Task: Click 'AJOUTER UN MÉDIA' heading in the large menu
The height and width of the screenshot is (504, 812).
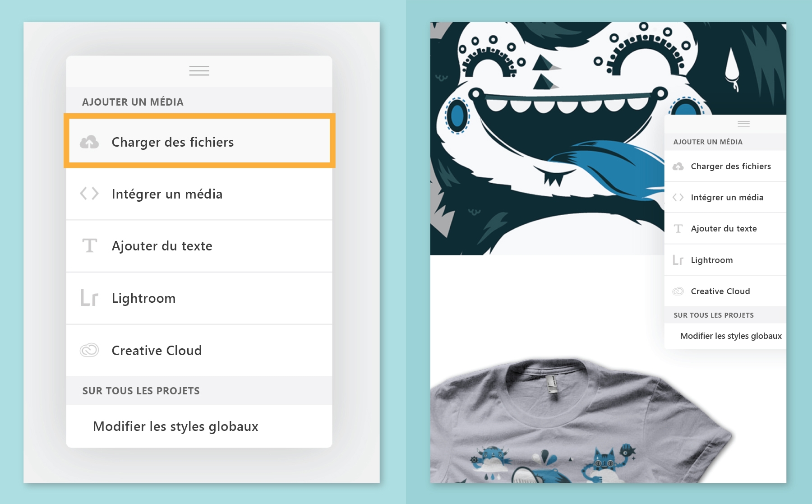Action: 133,102
